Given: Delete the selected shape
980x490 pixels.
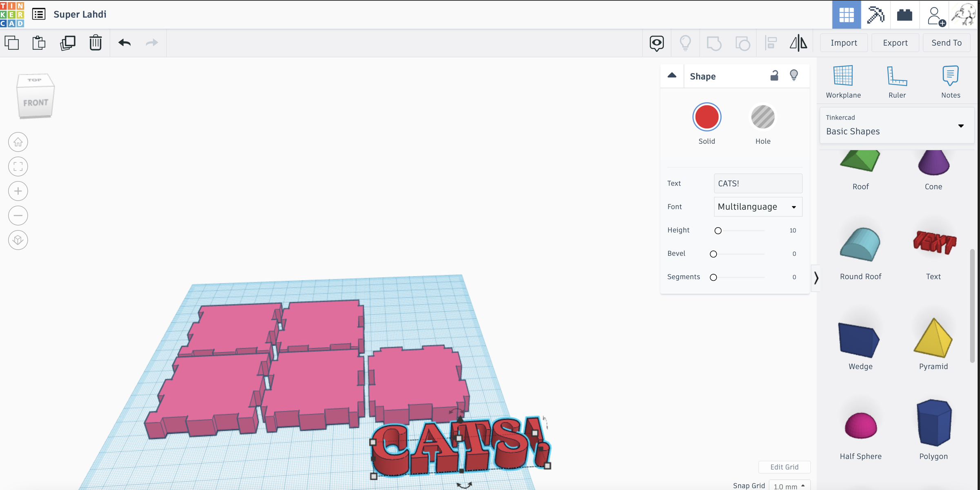Looking at the screenshot, I should (95, 43).
